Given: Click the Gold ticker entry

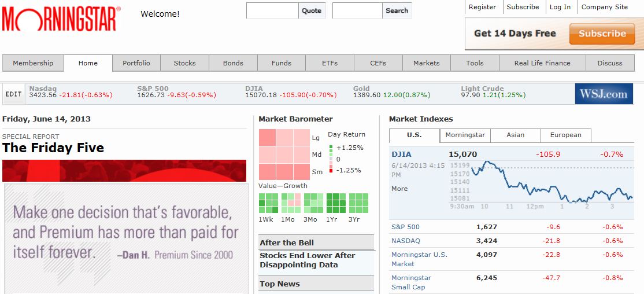Looking at the screenshot, I should (392, 91).
